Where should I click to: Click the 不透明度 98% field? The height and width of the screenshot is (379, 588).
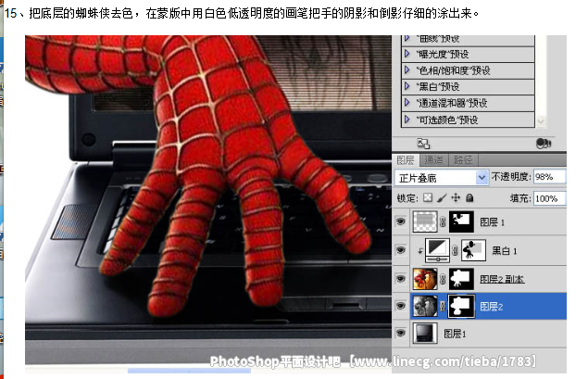pos(549,177)
